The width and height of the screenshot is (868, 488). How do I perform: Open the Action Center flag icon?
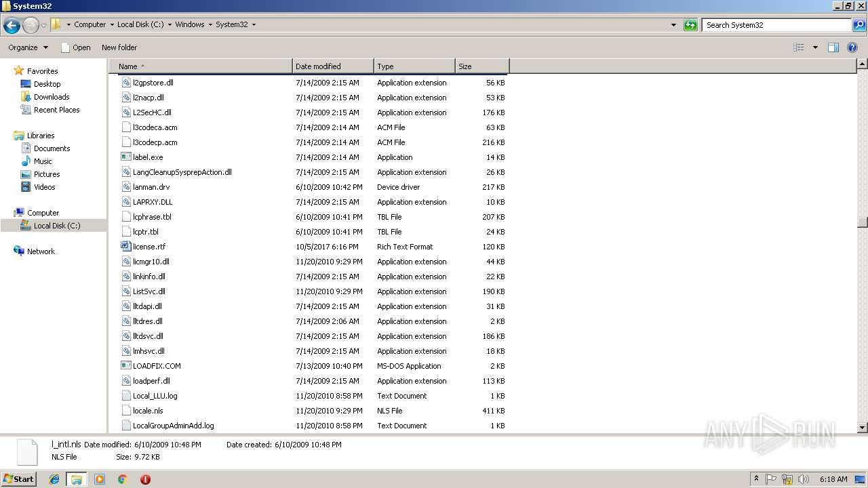(x=772, y=479)
